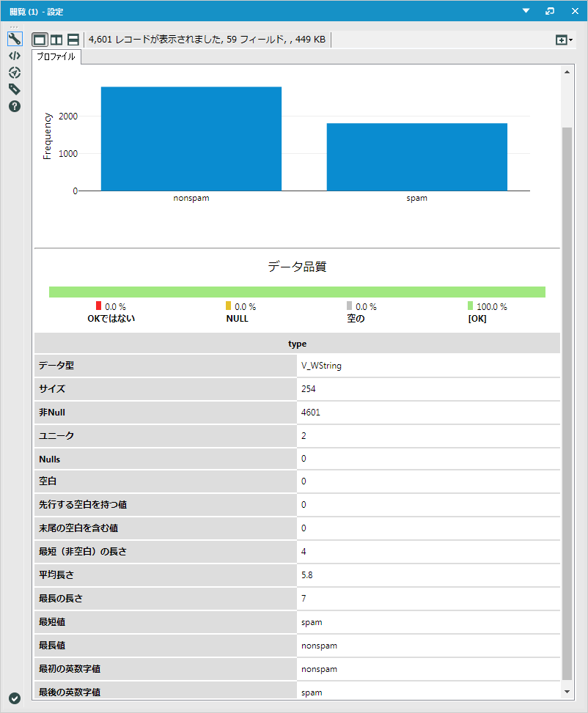
Task: Select the プロファイル tab
Action: [56, 56]
